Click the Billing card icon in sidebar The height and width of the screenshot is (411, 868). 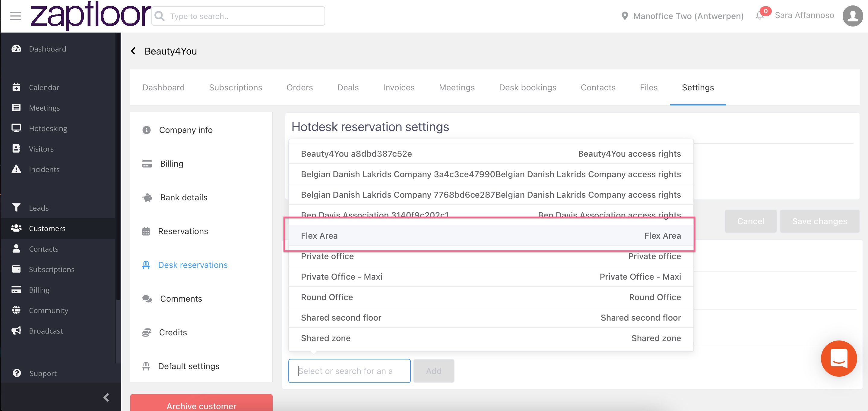(16, 290)
